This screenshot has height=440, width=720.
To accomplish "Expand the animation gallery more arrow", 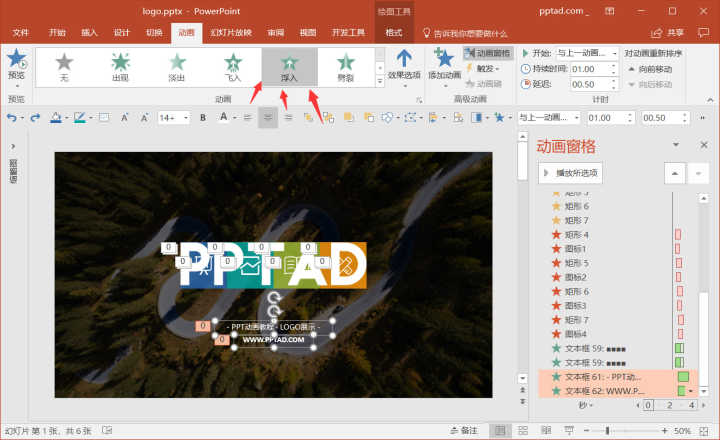I will click(380, 81).
